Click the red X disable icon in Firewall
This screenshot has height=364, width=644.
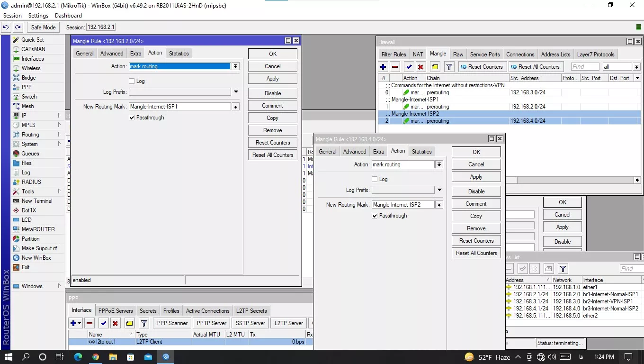pyautogui.click(x=420, y=67)
